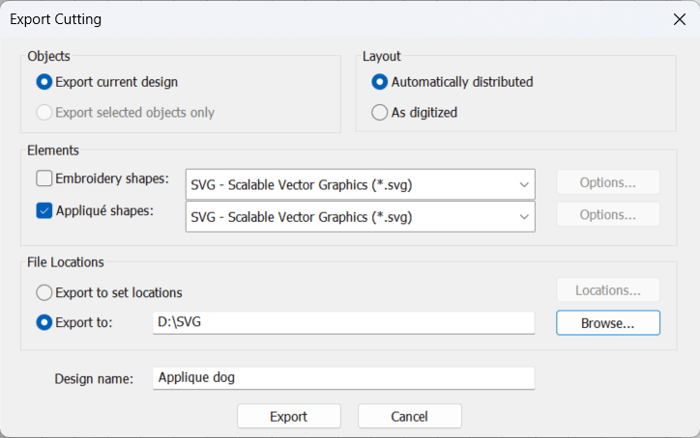
Task: Click Options button beside Embroidery shapes
Action: [x=608, y=182]
